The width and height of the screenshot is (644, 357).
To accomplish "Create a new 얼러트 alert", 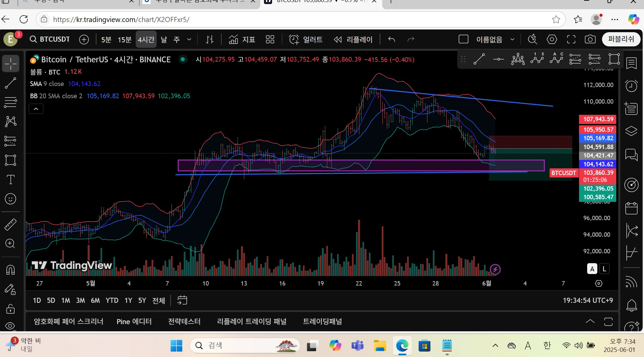I will coord(306,39).
